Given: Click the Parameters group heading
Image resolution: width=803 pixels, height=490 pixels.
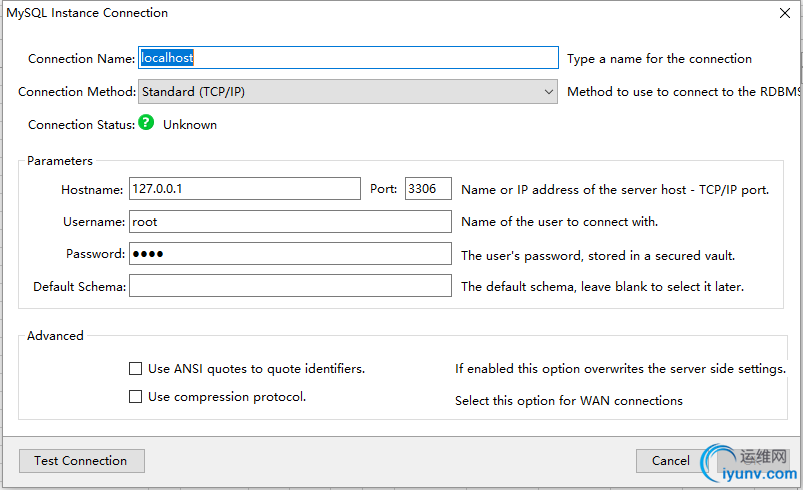Looking at the screenshot, I should [x=60, y=160].
